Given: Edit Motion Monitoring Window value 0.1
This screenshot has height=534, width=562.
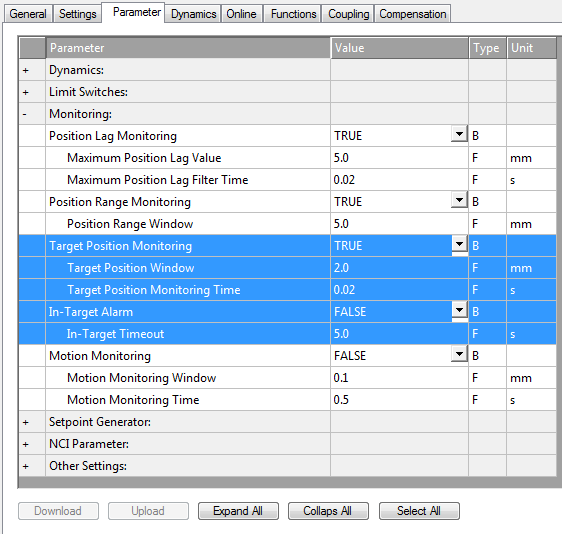Looking at the screenshot, I should click(399, 378).
